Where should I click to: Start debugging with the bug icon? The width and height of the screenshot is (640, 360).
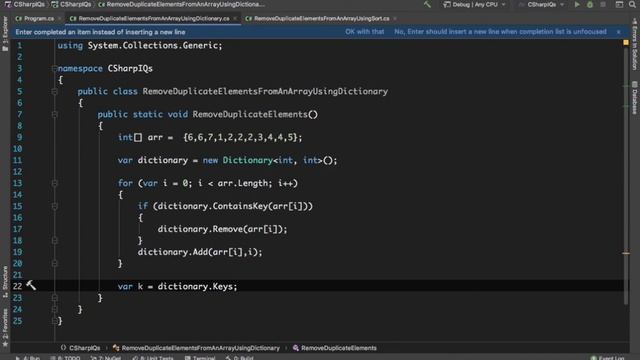click(590, 4)
